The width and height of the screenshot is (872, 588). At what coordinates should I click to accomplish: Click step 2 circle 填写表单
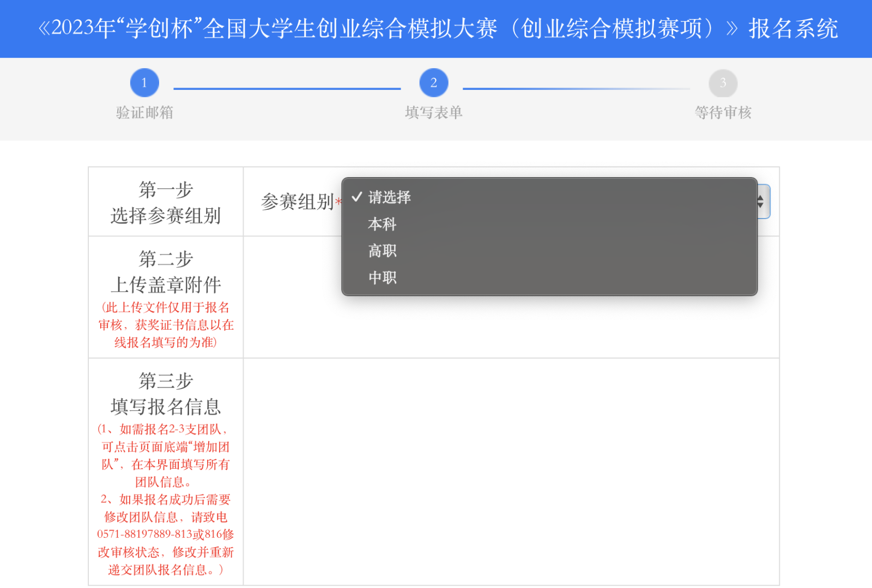[x=434, y=83]
